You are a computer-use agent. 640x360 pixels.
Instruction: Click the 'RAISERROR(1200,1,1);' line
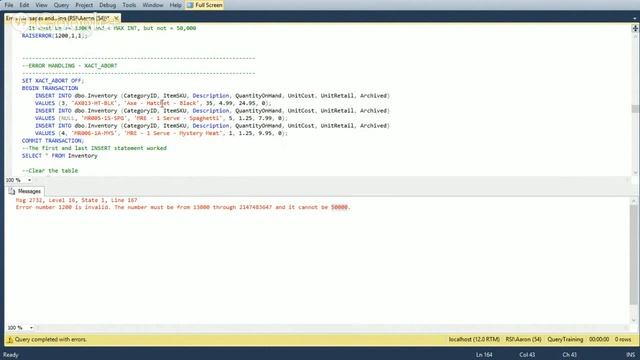[55, 36]
